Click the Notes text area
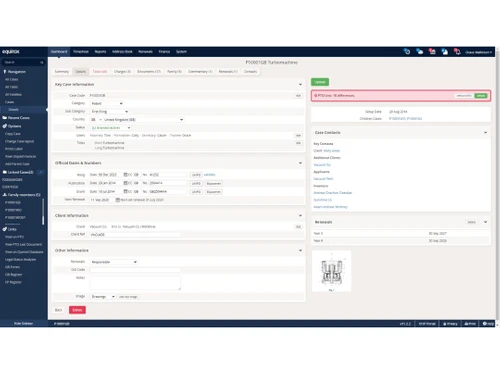 [x=135, y=283]
